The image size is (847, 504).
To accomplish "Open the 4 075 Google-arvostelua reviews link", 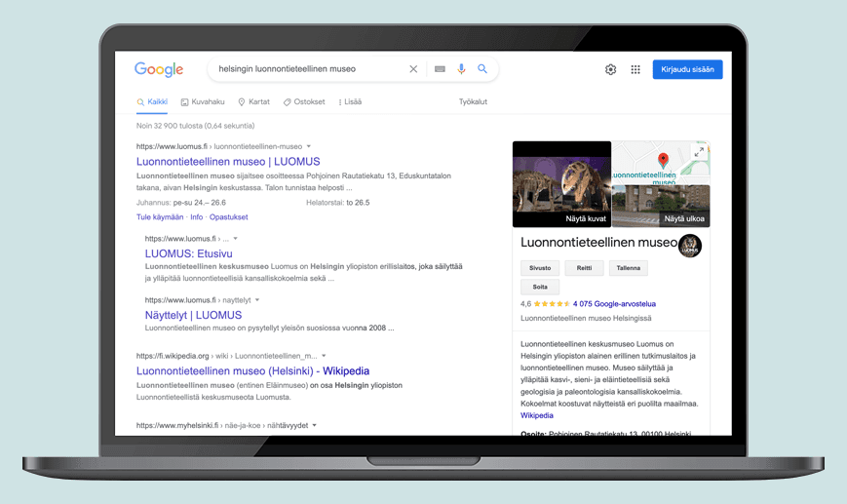I will coord(614,304).
